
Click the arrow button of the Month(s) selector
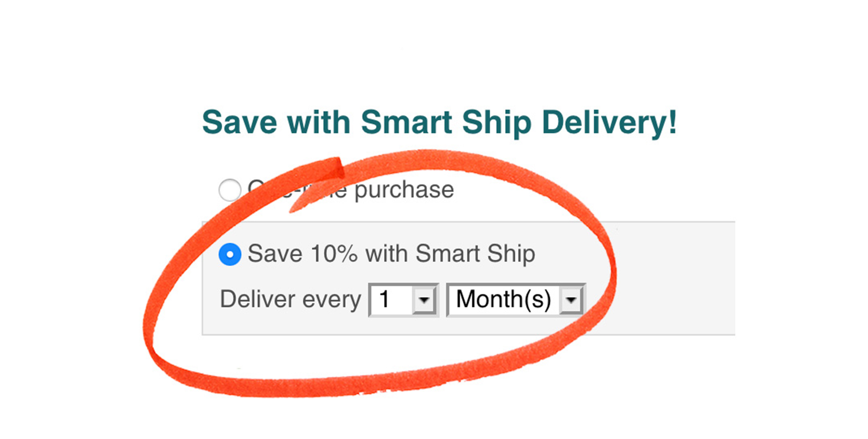[x=571, y=300]
